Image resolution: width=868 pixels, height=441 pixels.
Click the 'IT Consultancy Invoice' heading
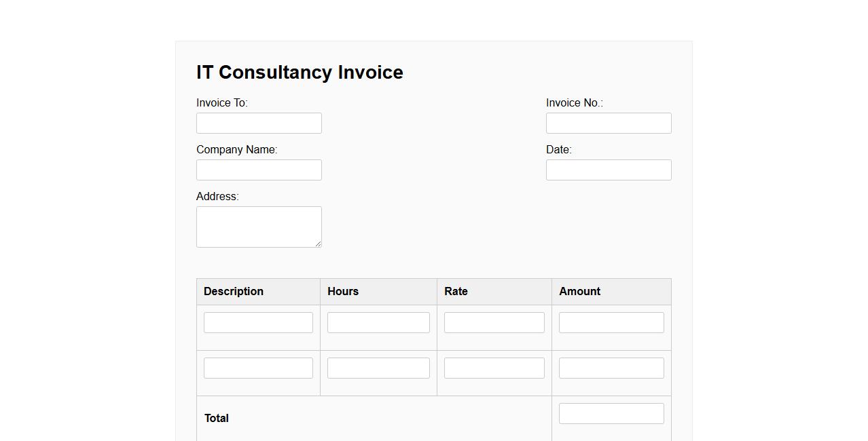300,73
